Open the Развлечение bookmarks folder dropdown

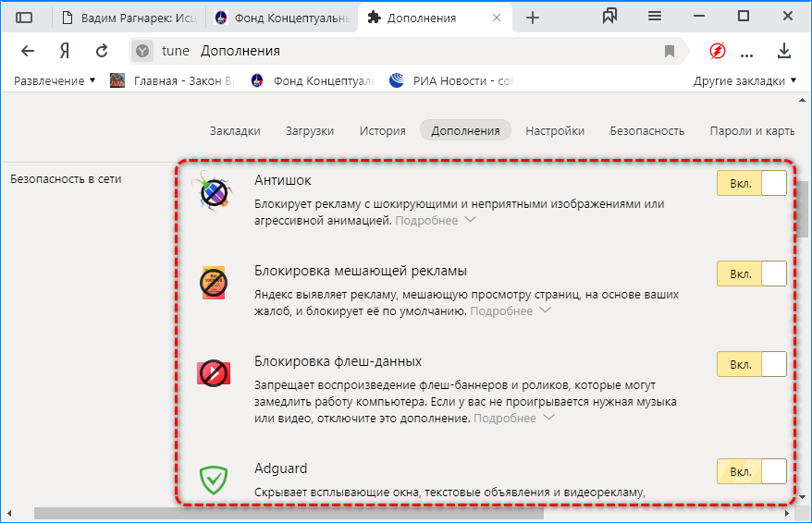55,80
